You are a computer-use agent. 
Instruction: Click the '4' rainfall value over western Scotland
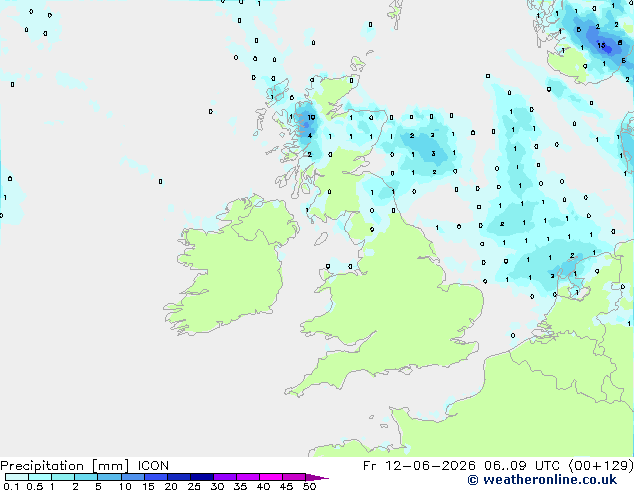coord(310,135)
